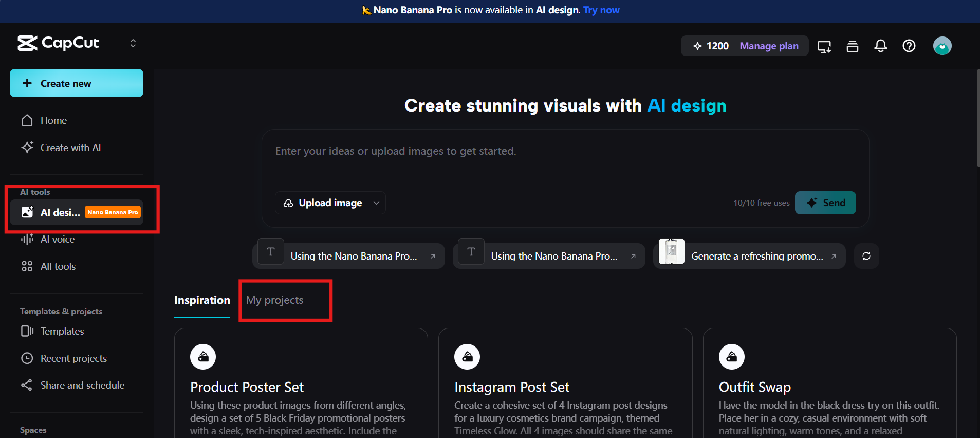Switch to the My projects tab
Image resolution: width=980 pixels, height=438 pixels.
coord(274,300)
